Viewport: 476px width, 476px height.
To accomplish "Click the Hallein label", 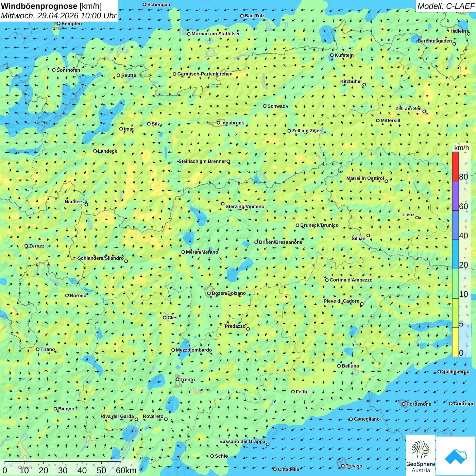I will [458, 31].
